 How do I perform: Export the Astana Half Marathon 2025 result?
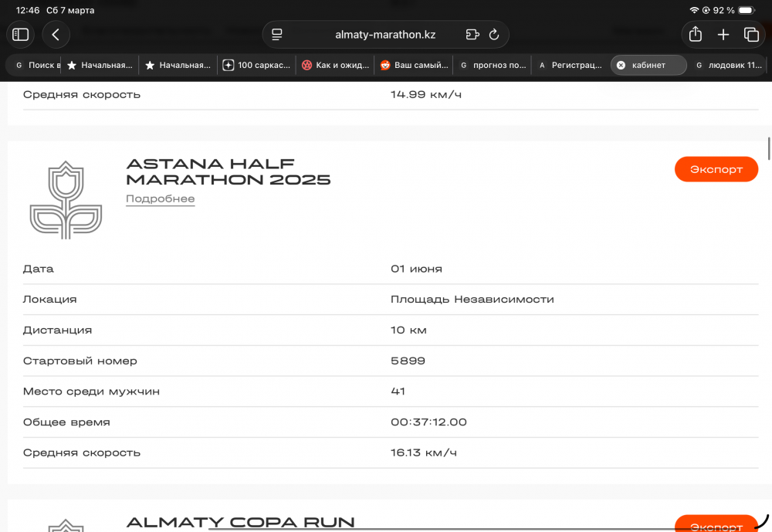(716, 169)
